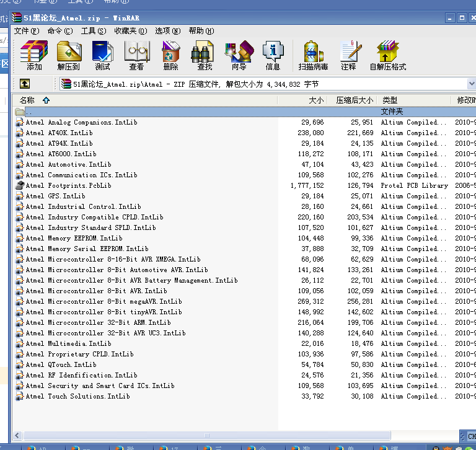The height and width of the screenshot is (450, 476).
Task: Select Atmel Automotive.IntLib file
Action: 68,164
